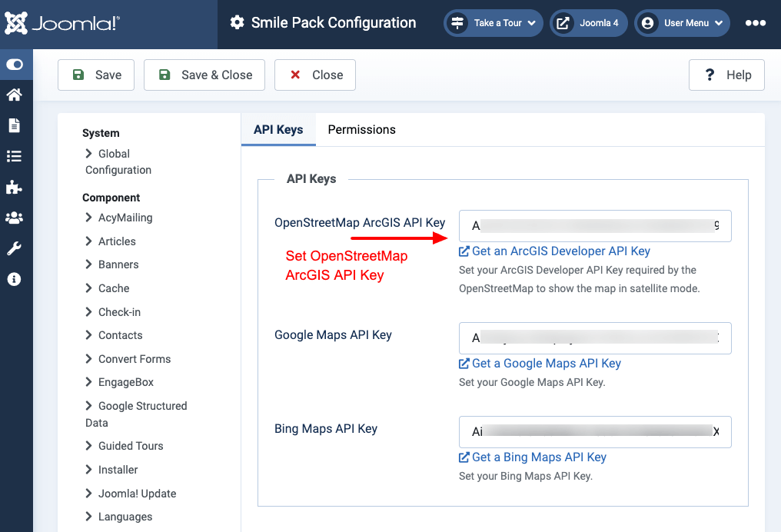Open Global Configuration in sidebar
Image resolution: width=781 pixels, height=532 pixels.
tap(118, 162)
